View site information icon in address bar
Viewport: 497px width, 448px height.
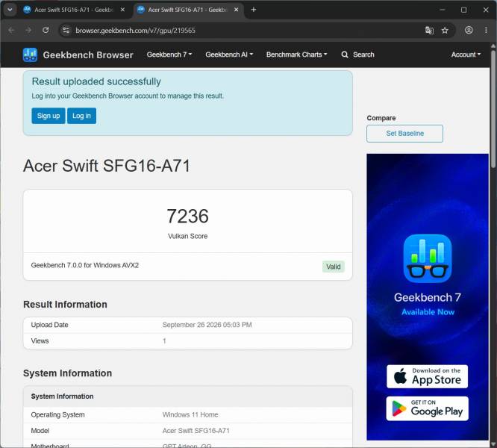[66, 30]
